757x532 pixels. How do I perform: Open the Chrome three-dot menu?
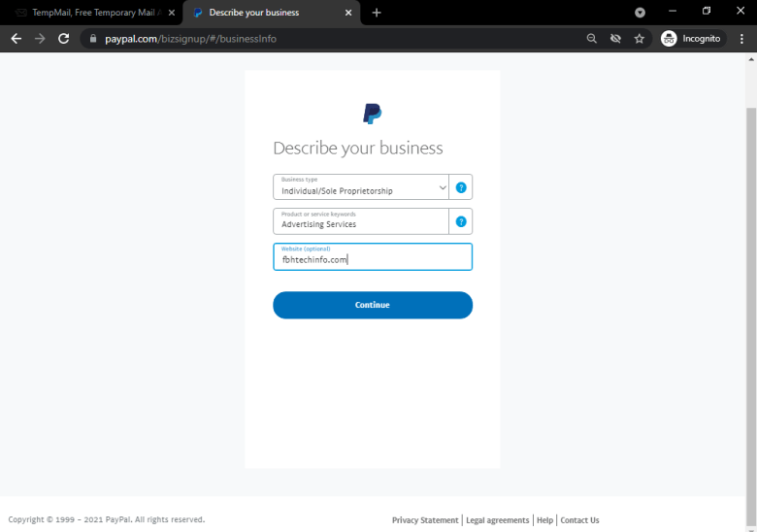click(x=742, y=39)
